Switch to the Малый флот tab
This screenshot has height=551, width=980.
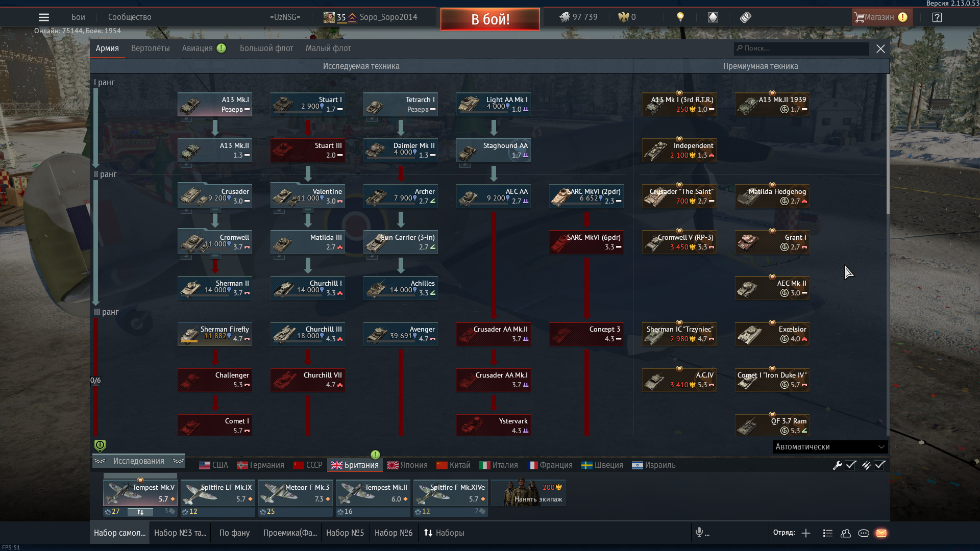[328, 48]
